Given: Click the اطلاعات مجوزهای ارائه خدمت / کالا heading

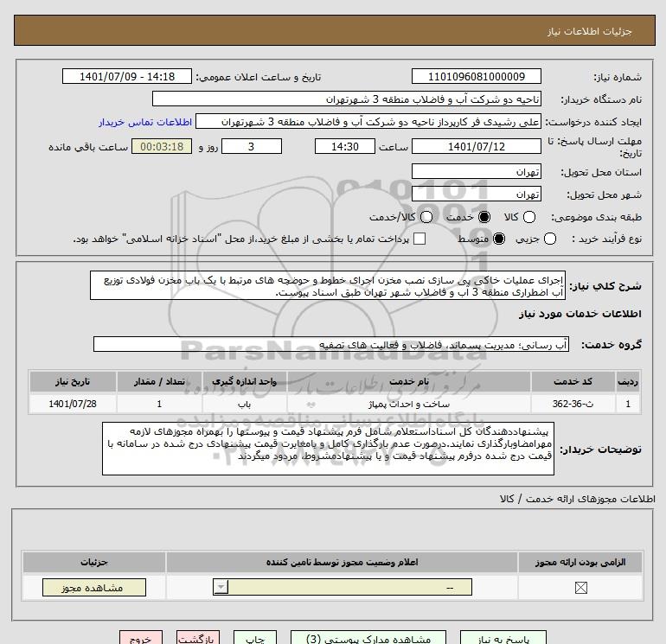Looking at the screenshot, I should click(x=578, y=499).
